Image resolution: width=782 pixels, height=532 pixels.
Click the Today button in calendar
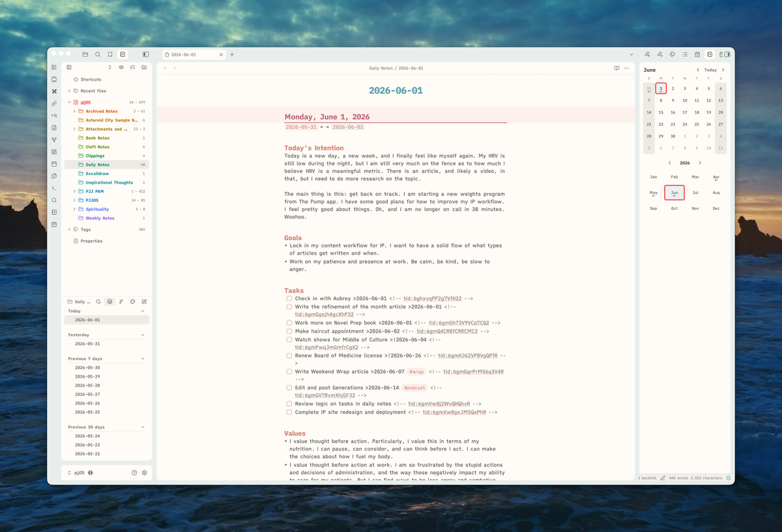point(710,70)
